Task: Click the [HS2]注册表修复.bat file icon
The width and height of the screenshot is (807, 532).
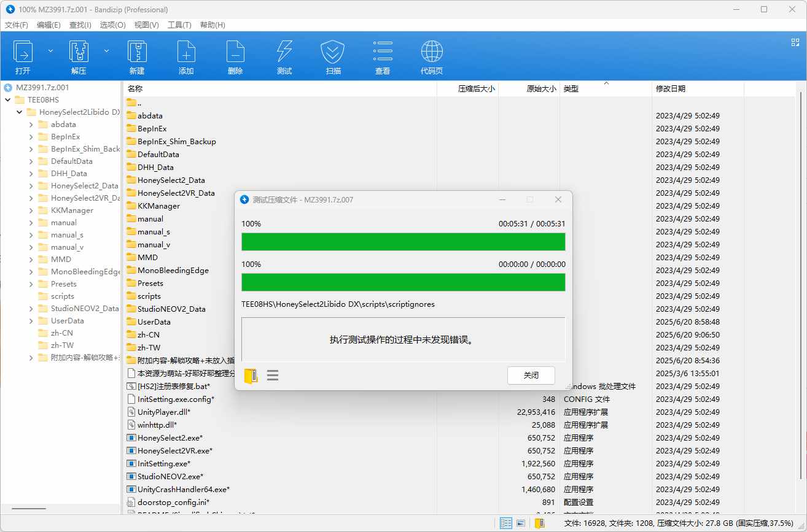Action: [131, 387]
